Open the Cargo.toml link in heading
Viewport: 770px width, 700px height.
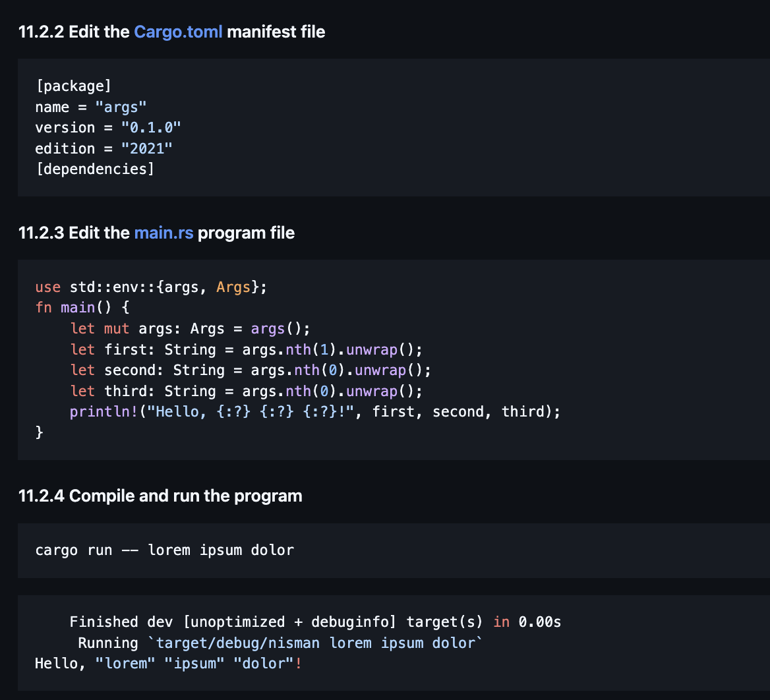point(178,32)
